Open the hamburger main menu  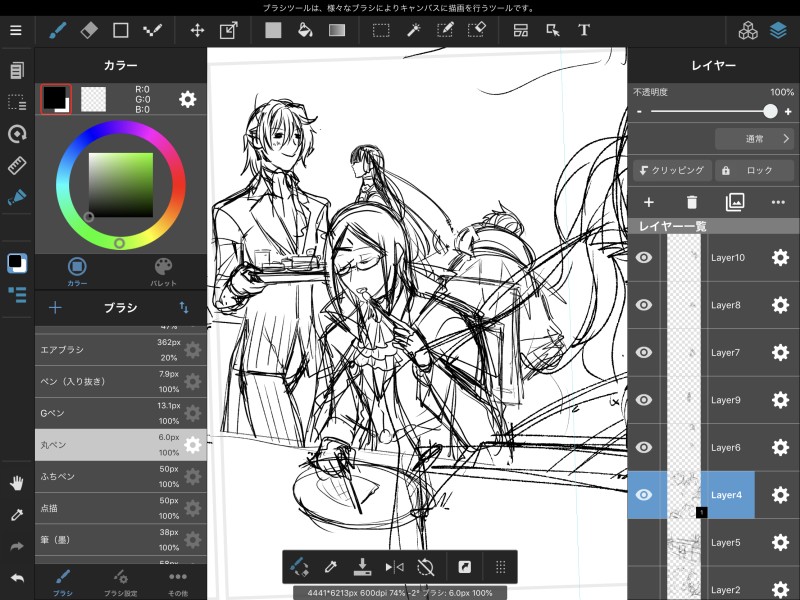click(16, 30)
